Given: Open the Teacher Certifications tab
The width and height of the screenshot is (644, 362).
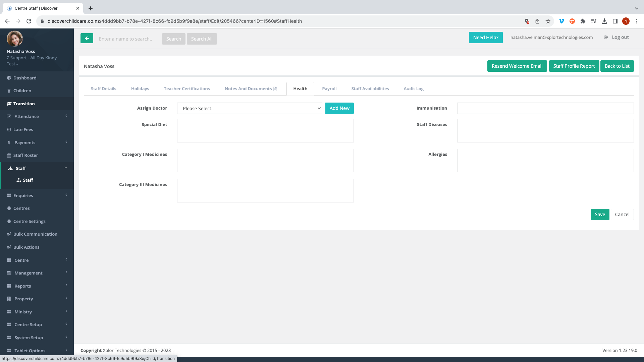Looking at the screenshot, I should (x=187, y=88).
